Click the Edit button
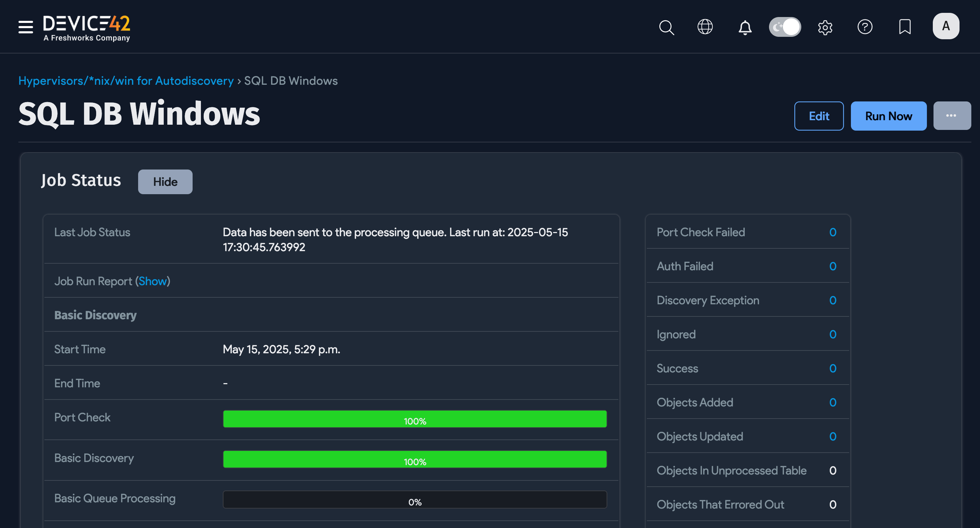This screenshot has height=528, width=980. pyautogui.click(x=819, y=116)
